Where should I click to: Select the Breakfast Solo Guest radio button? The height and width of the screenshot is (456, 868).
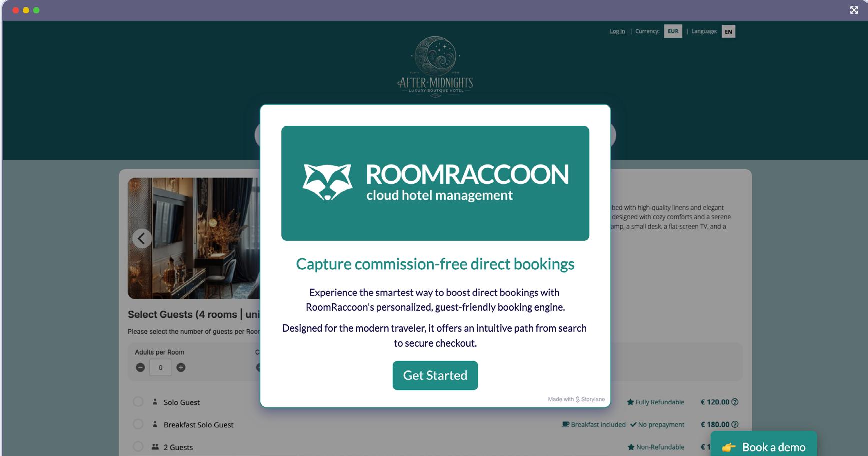click(x=138, y=424)
